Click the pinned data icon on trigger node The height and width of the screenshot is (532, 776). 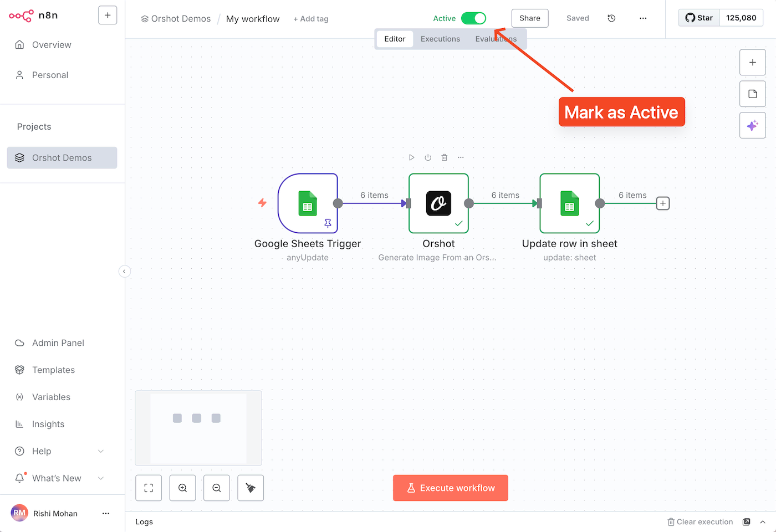click(328, 223)
